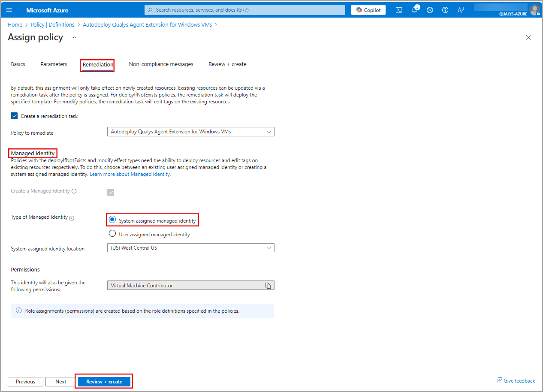543x392 pixels.
Task: Select User assigned managed identity
Action: (112, 233)
